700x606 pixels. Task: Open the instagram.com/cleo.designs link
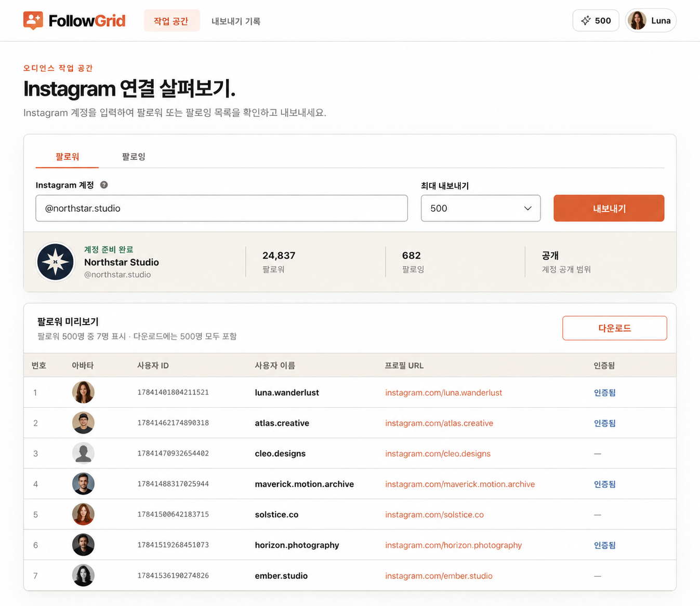(438, 454)
